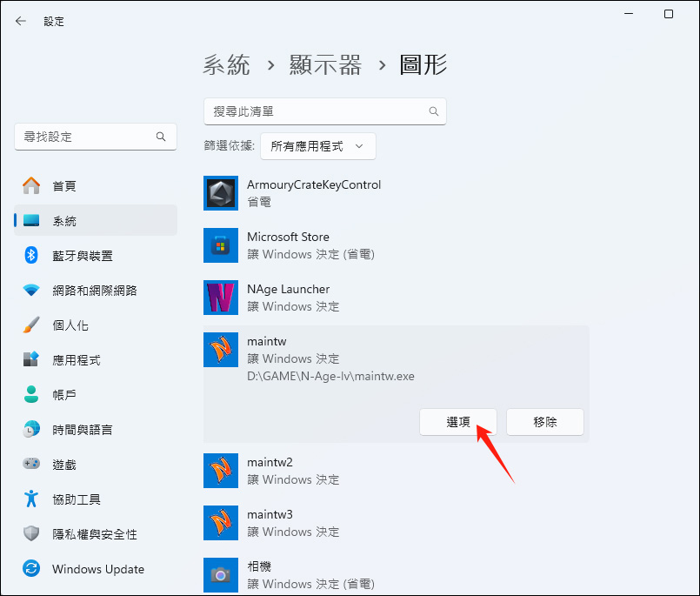Click the 搜尋此清單 search field
Viewport: 700px width, 596px height.
pyautogui.click(x=325, y=111)
